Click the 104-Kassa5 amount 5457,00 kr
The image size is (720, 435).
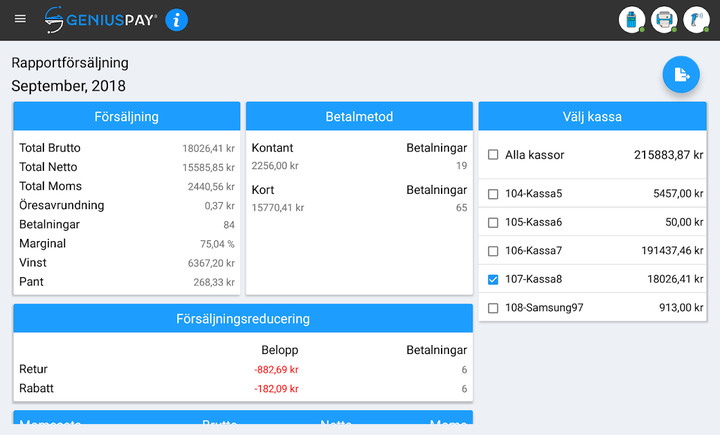coord(678,194)
